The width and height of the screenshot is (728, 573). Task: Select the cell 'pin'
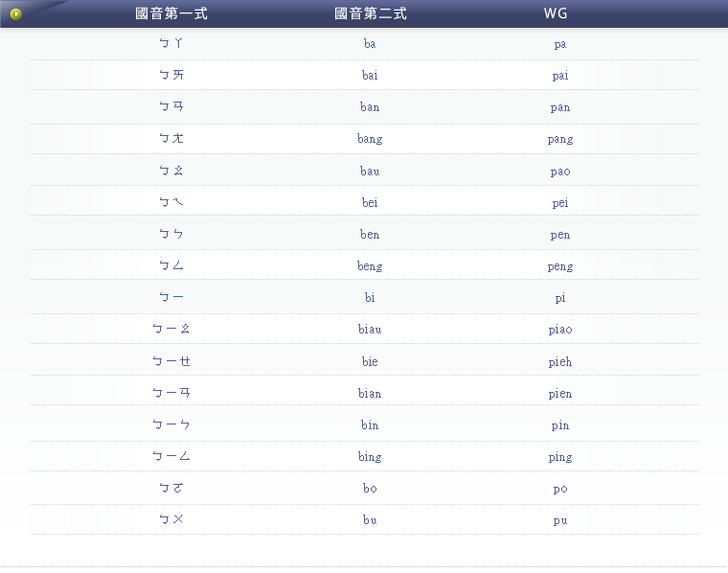tap(560, 425)
